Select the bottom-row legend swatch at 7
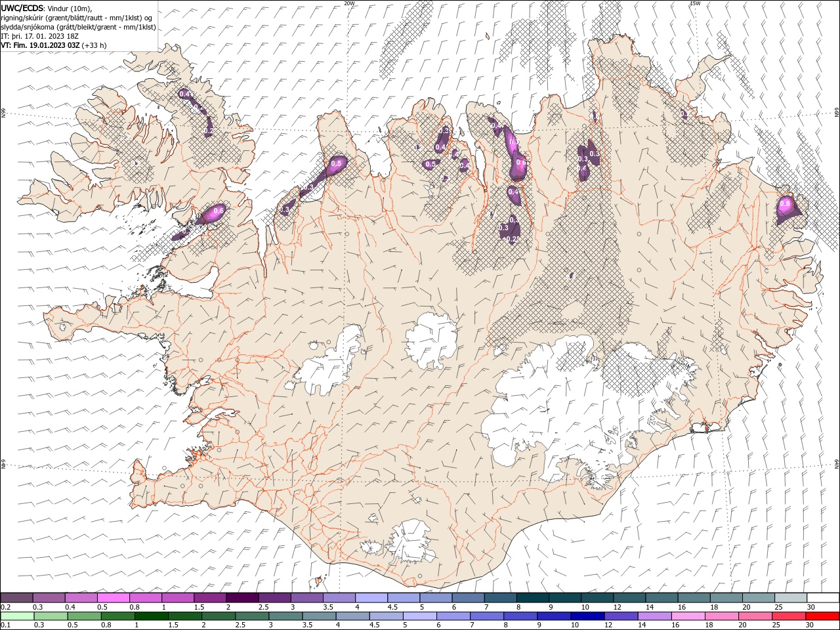The width and height of the screenshot is (840, 630). click(x=487, y=616)
